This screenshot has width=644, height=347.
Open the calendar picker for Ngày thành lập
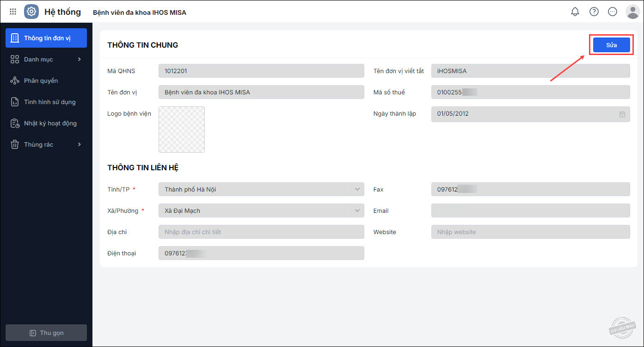click(622, 114)
